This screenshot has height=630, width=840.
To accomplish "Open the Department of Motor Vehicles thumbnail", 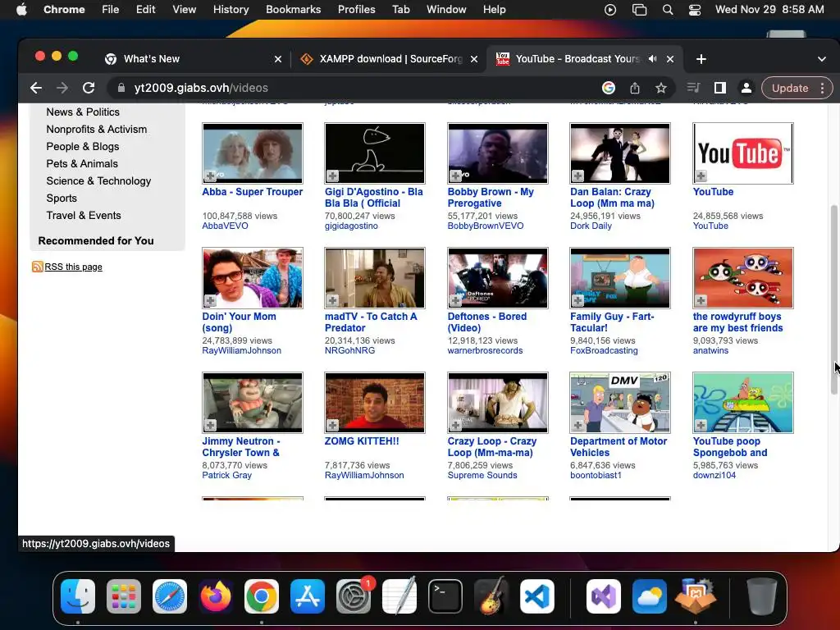I will (620, 403).
